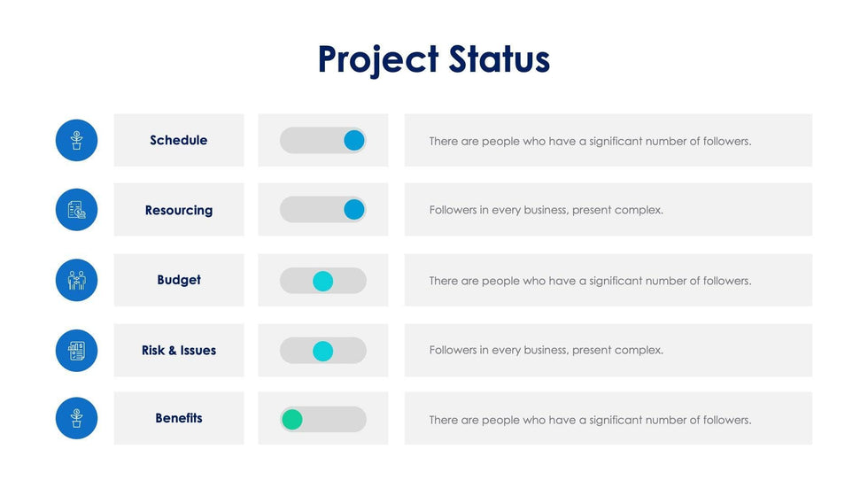
Task: Click the round icon beside Schedule
Action: (x=76, y=140)
